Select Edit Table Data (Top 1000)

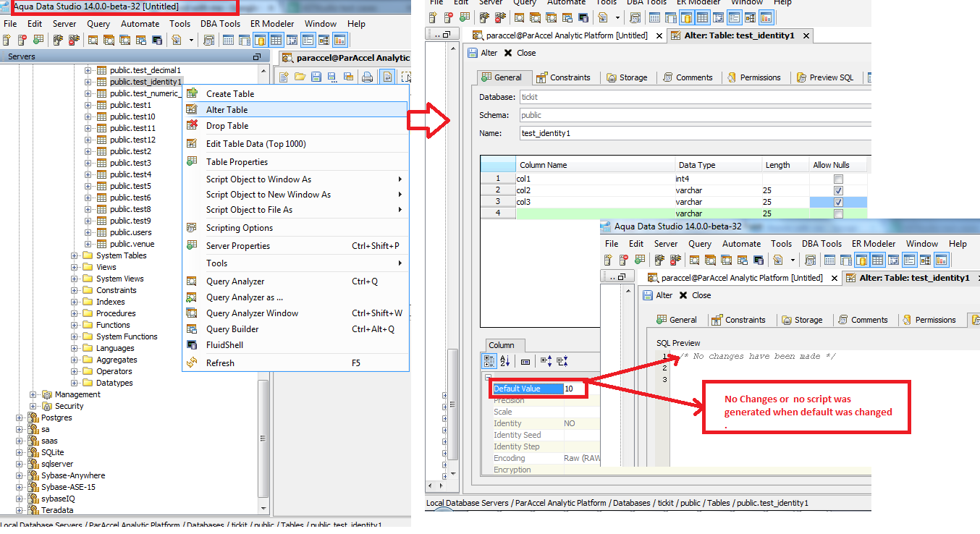pyautogui.click(x=295, y=143)
